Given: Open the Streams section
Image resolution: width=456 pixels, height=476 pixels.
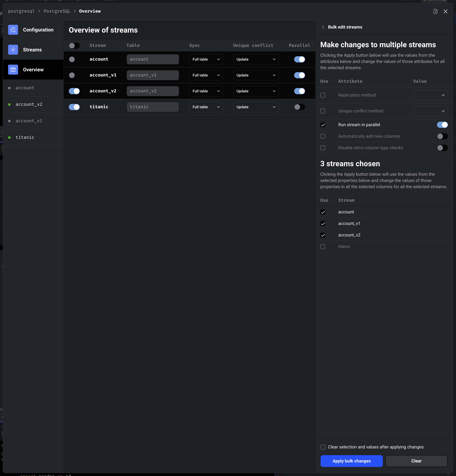Looking at the screenshot, I should pyautogui.click(x=33, y=50).
